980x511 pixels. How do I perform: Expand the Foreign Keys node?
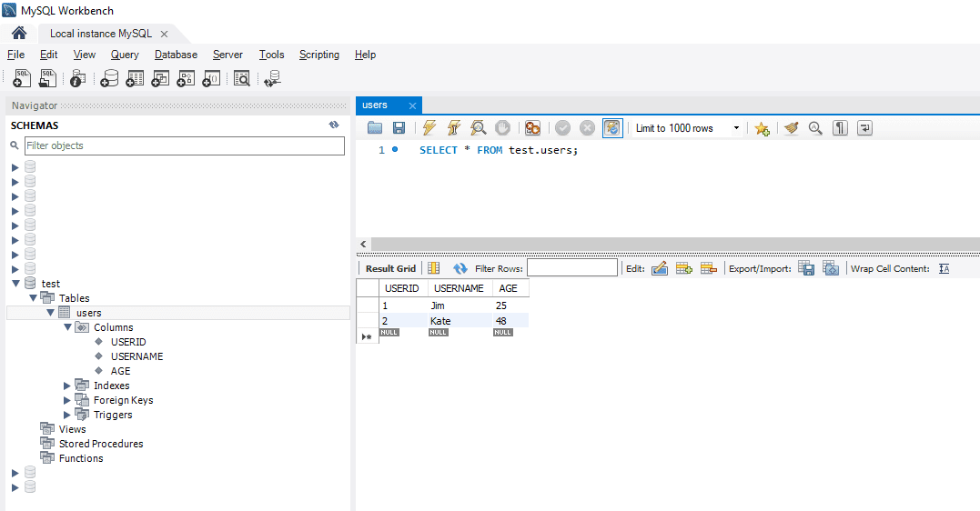(66, 400)
